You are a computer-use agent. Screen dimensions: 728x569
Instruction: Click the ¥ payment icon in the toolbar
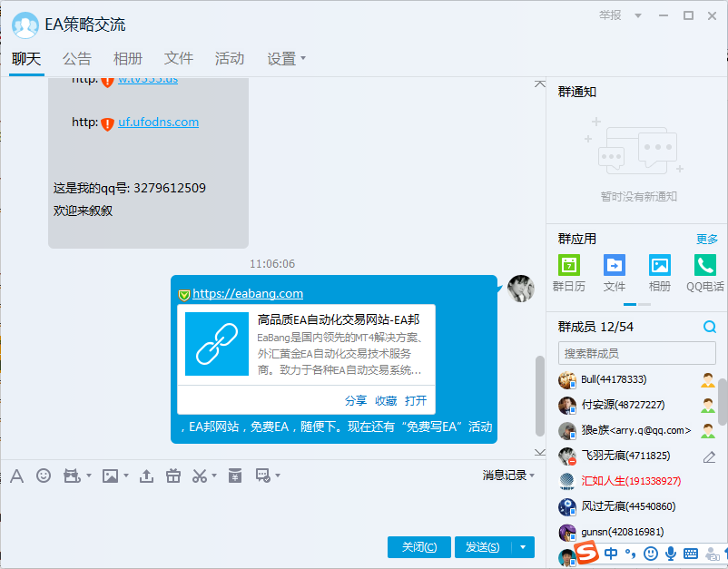coord(235,476)
